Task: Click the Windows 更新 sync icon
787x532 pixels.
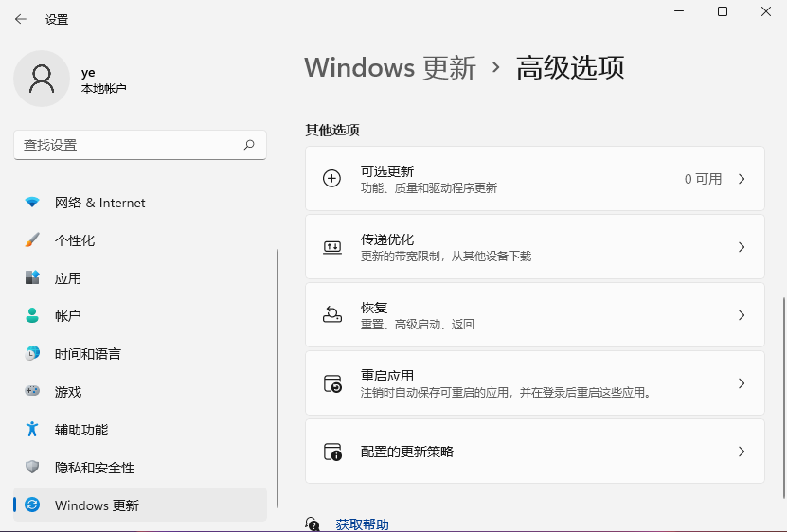Action: pos(32,505)
